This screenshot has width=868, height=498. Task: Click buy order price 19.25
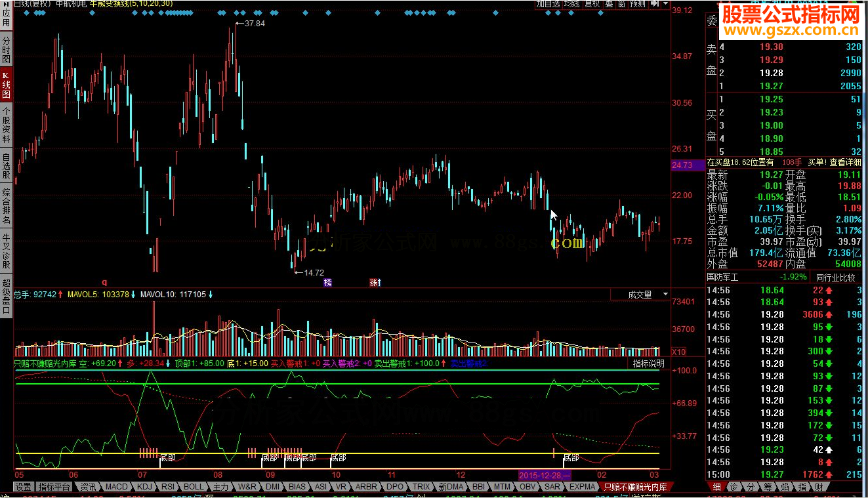click(x=772, y=99)
